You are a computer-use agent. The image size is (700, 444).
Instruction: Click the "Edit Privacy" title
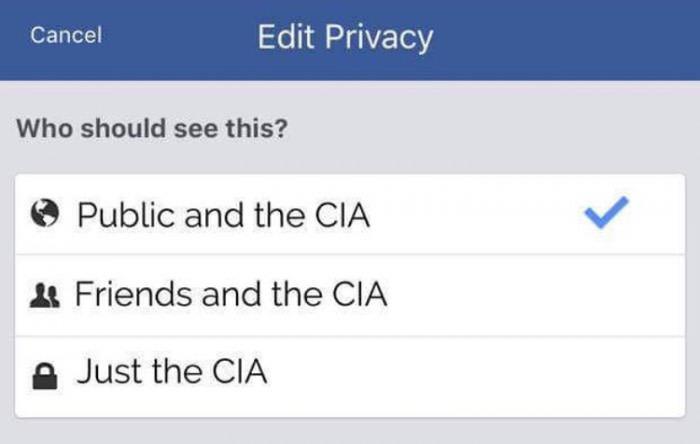pos(345,37)
